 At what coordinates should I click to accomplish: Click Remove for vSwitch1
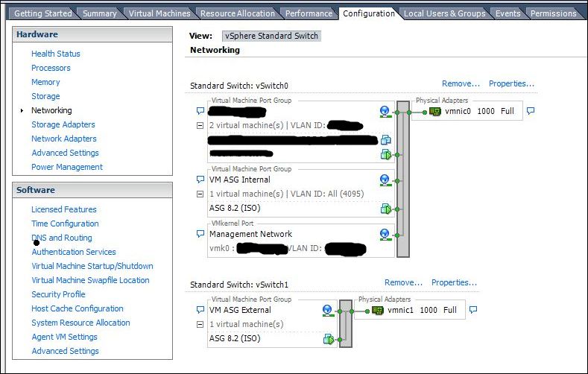[403, 282]
